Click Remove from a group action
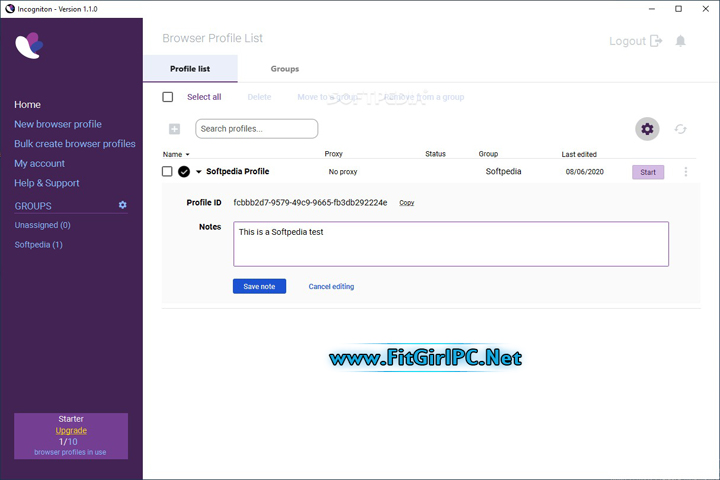Image resolution: width=720 pixels, height=480 pixels. click(424, 97)
